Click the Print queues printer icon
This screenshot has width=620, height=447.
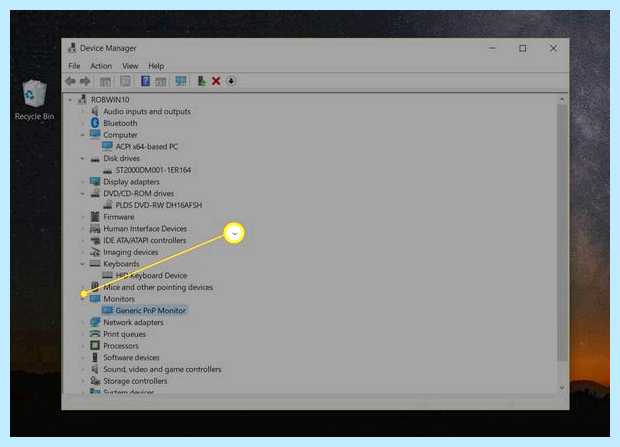click(95, 334)
